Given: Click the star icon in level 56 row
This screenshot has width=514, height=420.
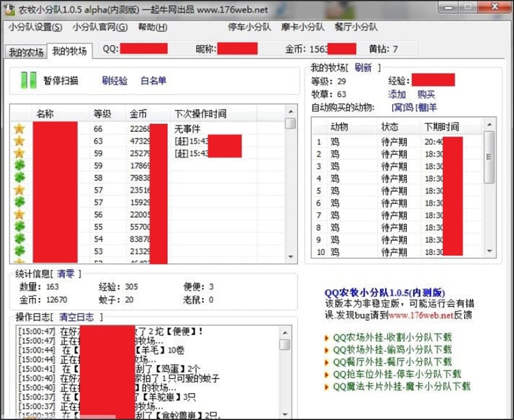Looking at the screenshot, I should pos(20,214).
